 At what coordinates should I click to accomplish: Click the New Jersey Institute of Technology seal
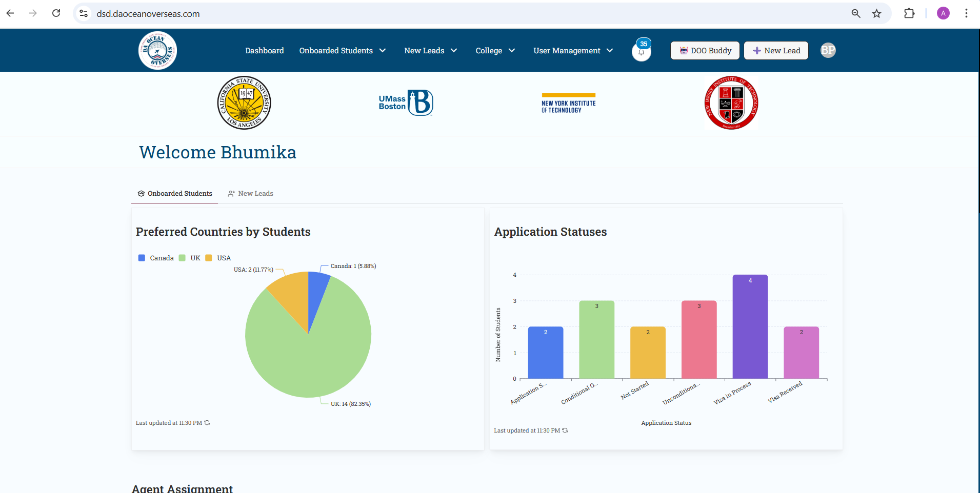pyautogui.click(x=731, y=102)
